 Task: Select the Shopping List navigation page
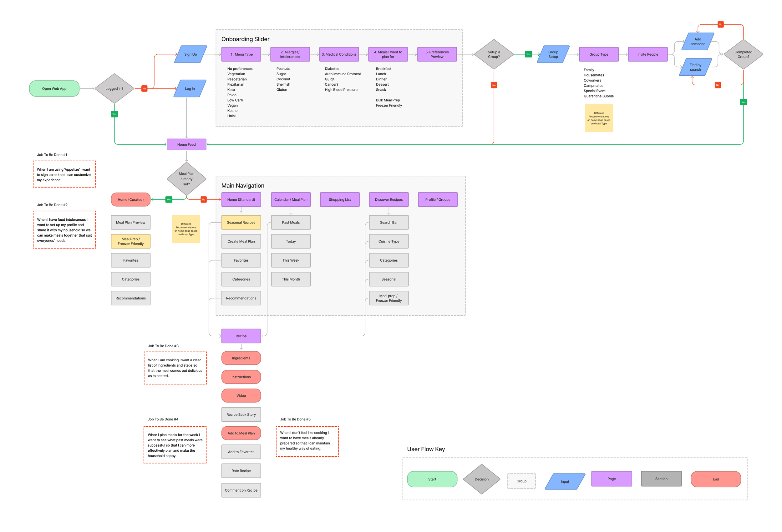[x=339, y=199]
